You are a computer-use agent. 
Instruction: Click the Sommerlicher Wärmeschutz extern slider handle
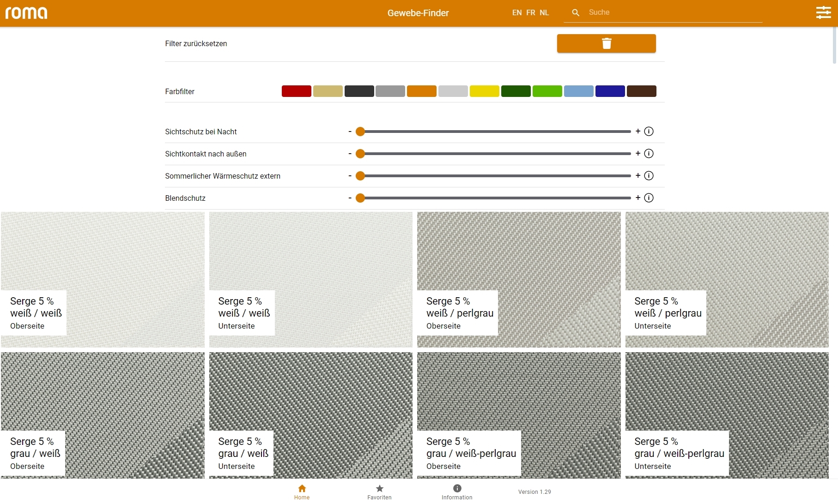click(360, 176)
